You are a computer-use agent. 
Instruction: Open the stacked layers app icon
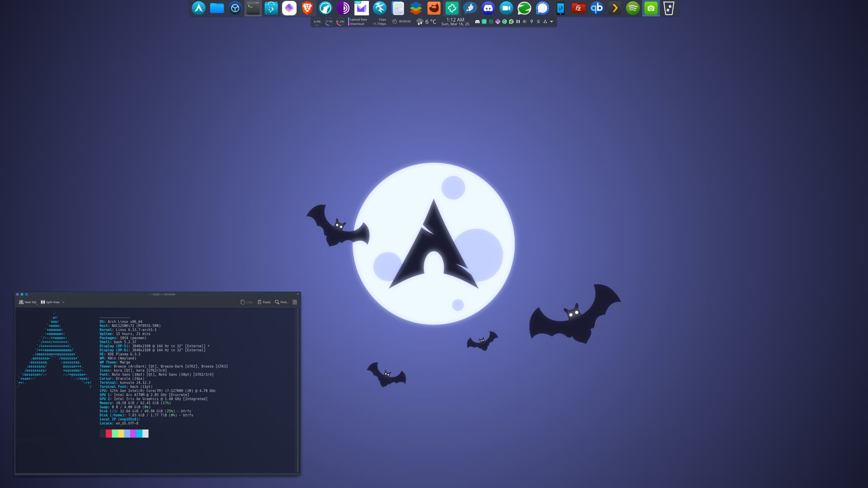[x=416, y=8]
